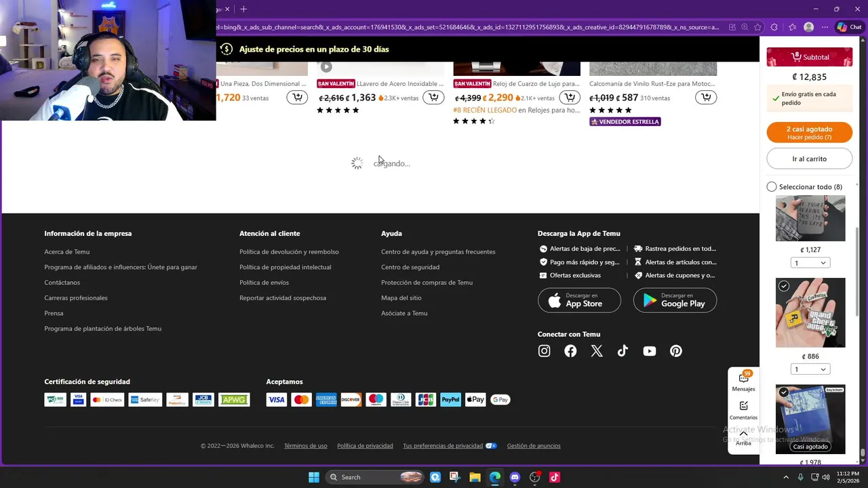Open Temu's Pinterest page

pyautogui.click(x=676, y=351)
